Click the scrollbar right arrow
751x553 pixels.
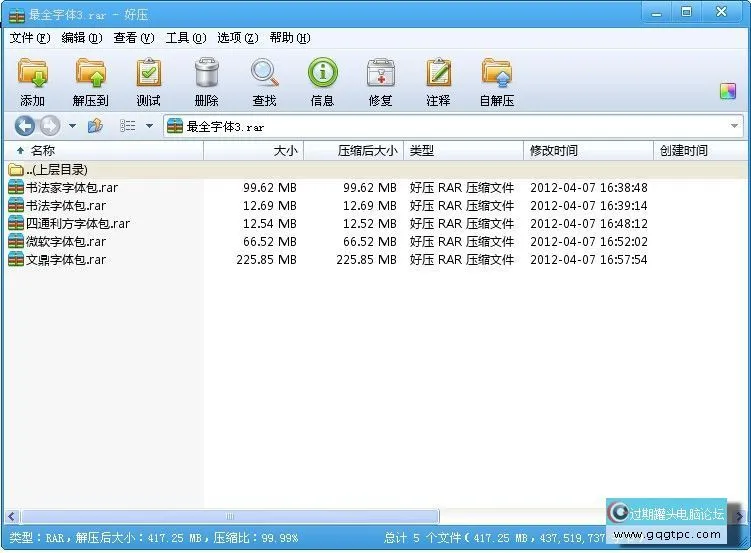[x=739, y=516]
